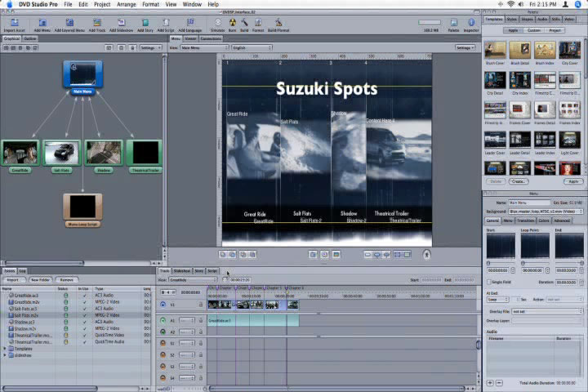Click the lock icon in Graphical view toolbar

tap(132, 47)
